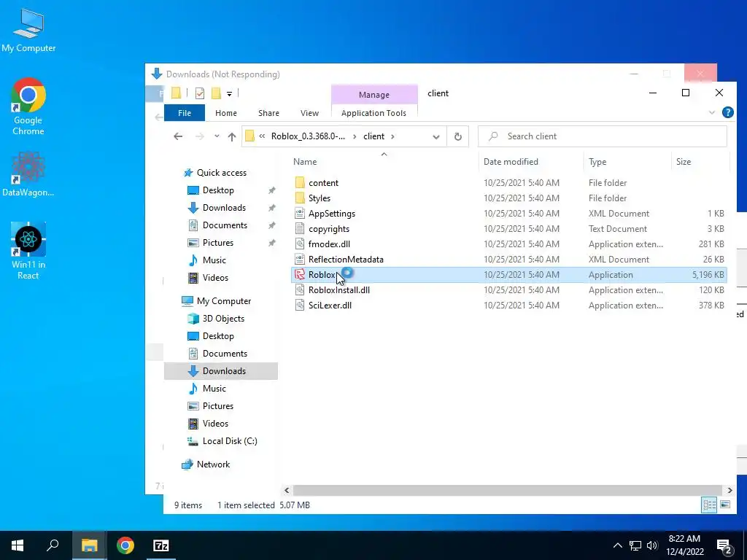Click the Help question mark icon

click(x=727, y=112)
